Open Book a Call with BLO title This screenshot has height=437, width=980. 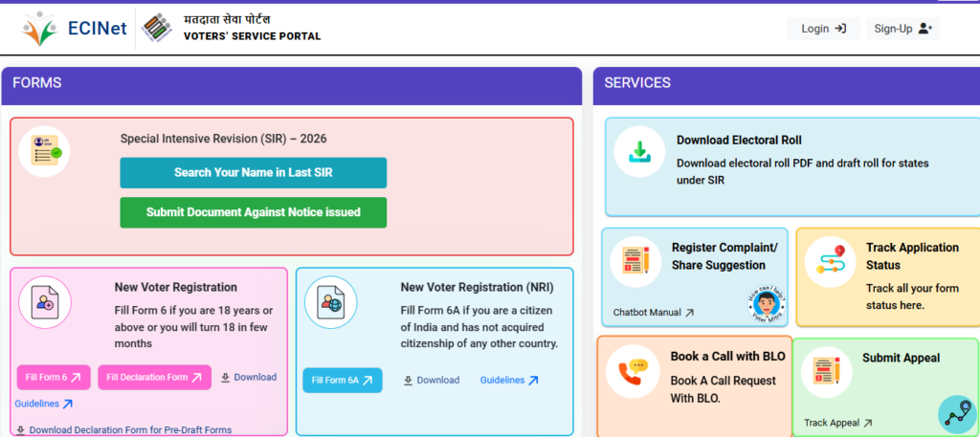[x=727, y=357]
